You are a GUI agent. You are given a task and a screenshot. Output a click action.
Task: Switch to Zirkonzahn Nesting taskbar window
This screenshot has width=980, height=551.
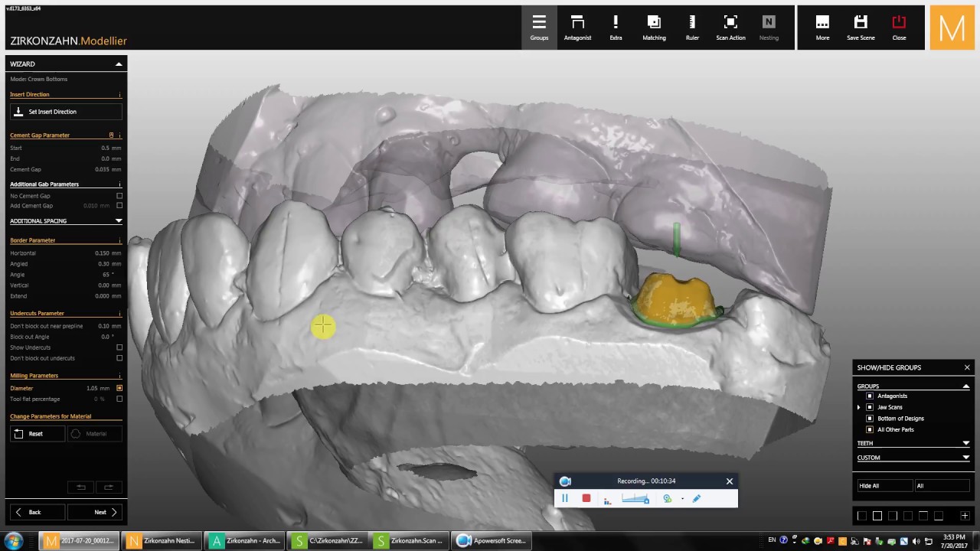click(162, 541)
